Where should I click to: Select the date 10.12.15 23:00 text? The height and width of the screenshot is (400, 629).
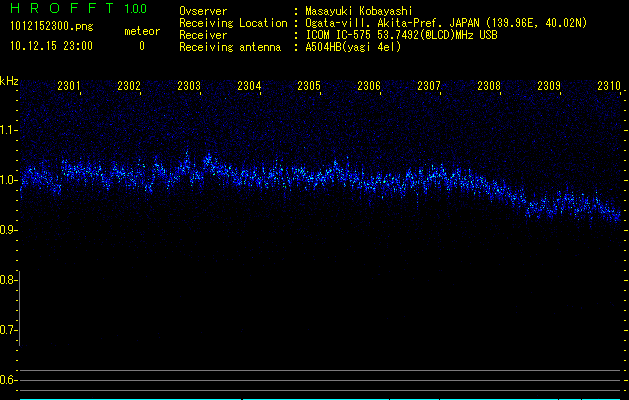click(x=51, y=46)
